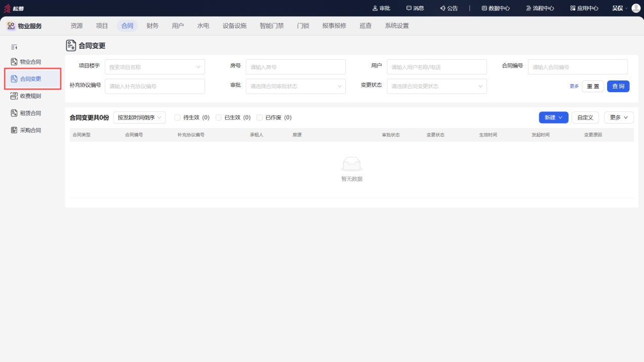Viewport: 644px width, 362px height.
Task: Collapse the sidebar with the menu-fold icon
Action: point(14,47)
